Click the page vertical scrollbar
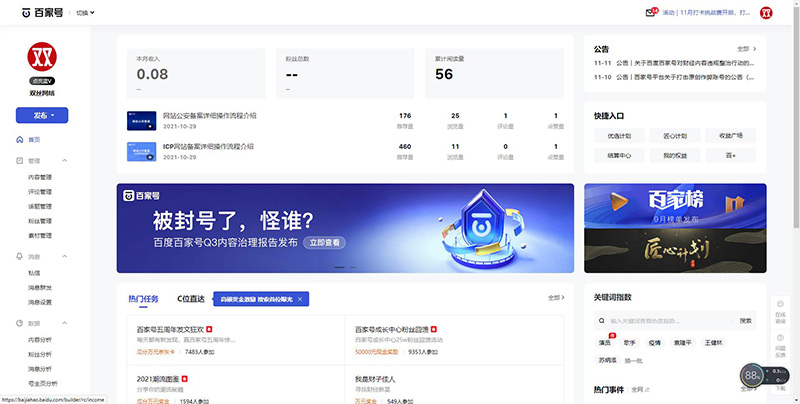800x404 pixels. coord(796,117)
